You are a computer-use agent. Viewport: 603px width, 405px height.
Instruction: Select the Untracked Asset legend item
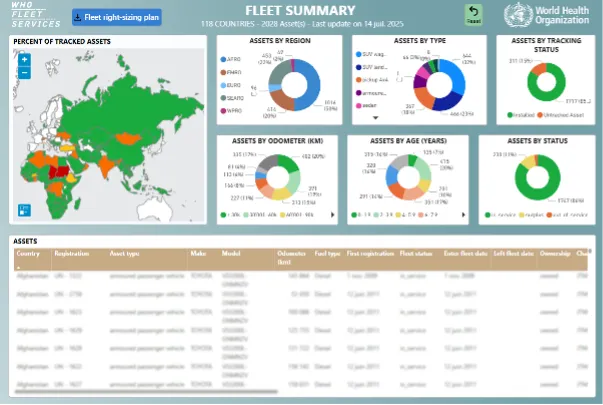click(x=561, y=115)
